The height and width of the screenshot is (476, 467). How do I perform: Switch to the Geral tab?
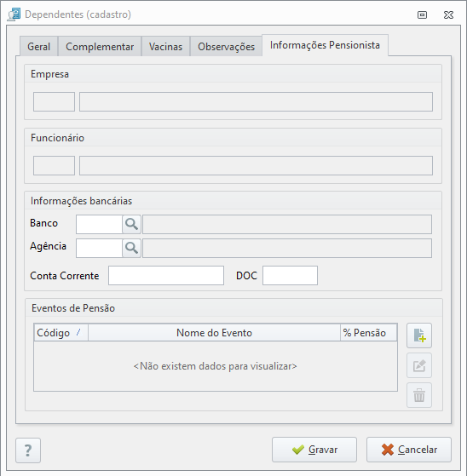coord(38,47)
